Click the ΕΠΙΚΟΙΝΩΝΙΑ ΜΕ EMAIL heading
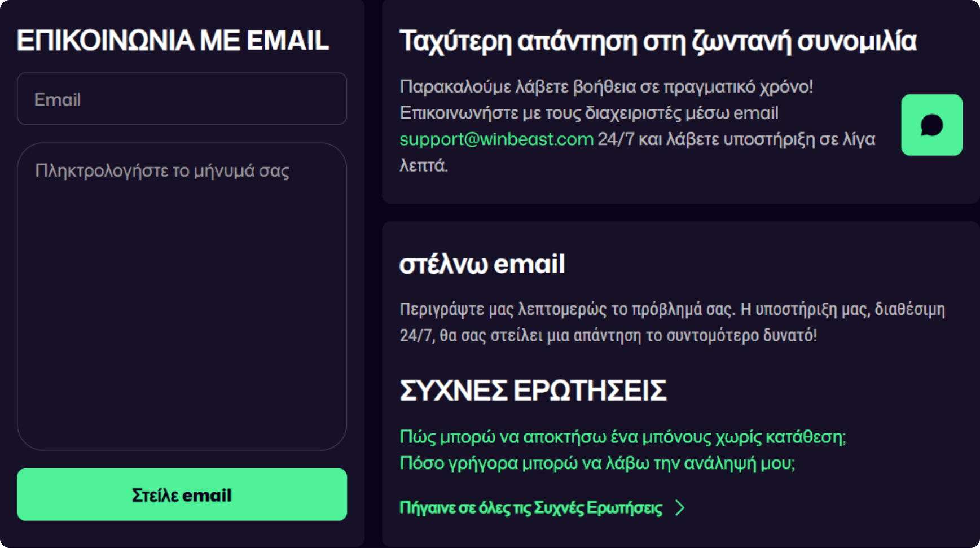The image size is (980, 548). click(173, 41)
